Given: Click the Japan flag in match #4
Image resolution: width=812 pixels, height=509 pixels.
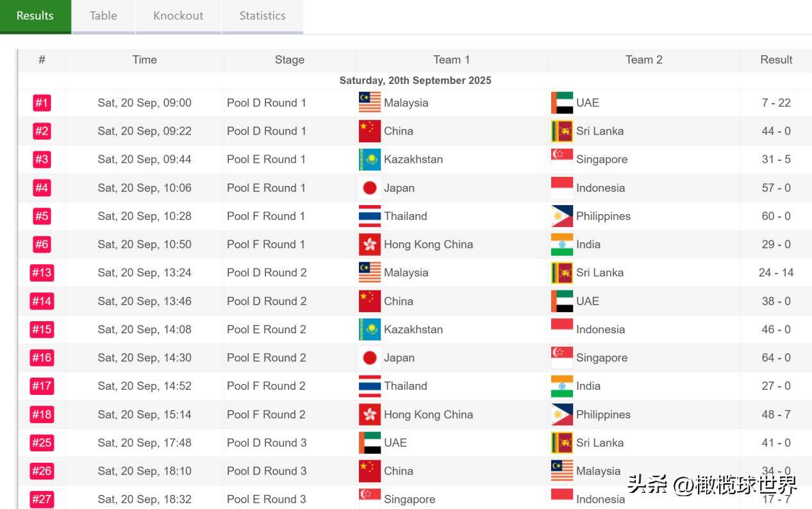Looking at the screenshot, I should point(370,188).
